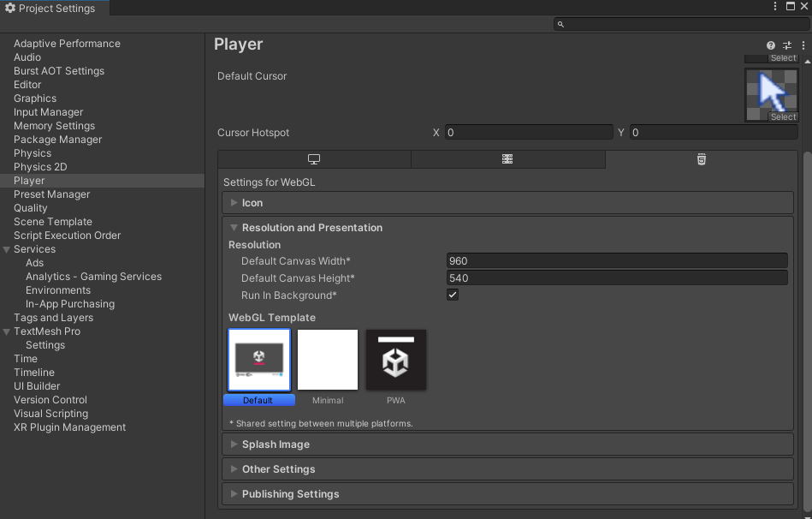Open Environments under Services
The width and height of the screenshot is (812, 519).
tap(58, 290)
